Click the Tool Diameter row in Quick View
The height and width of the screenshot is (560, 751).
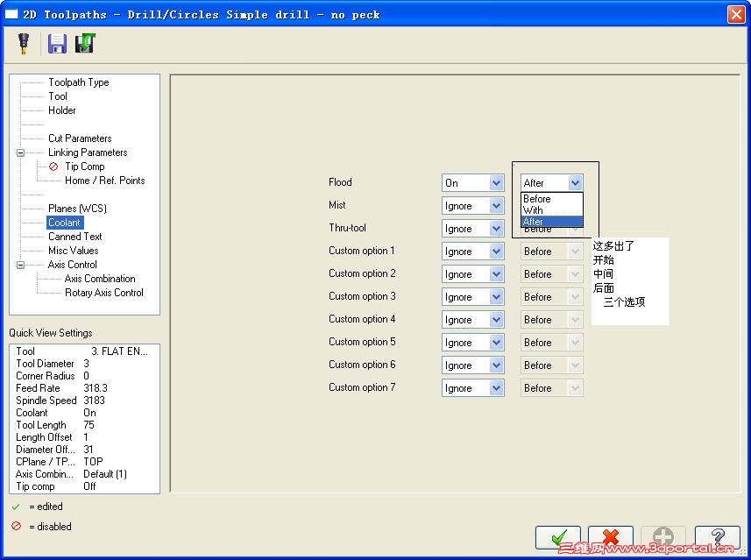pos(84,364)
